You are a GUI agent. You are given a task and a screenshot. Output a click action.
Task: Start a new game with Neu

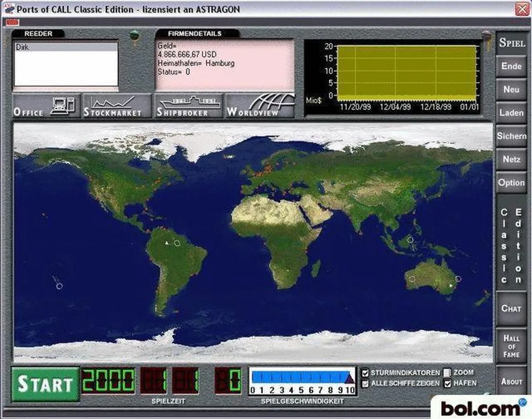pyautogui.click(x=511, y=90)
